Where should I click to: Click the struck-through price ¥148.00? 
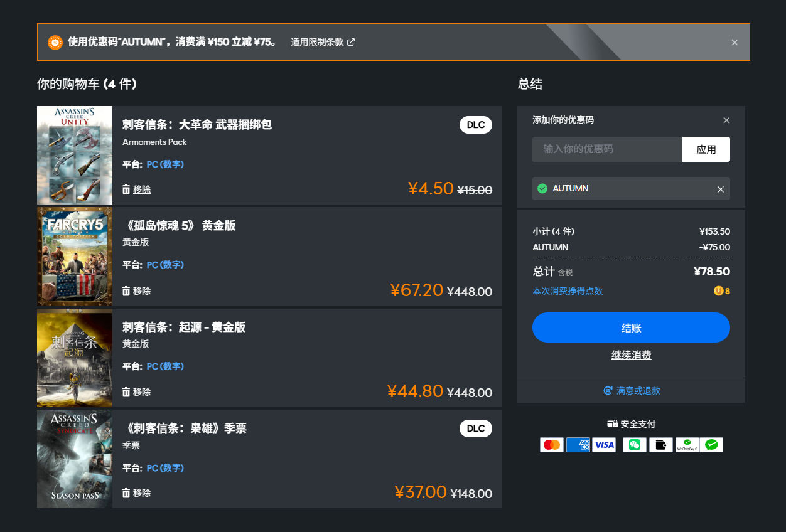[x=471, y=494]
